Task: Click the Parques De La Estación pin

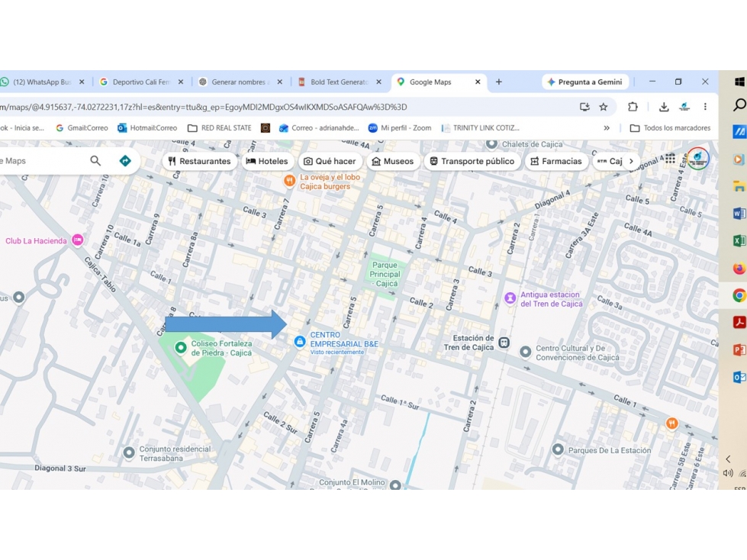Action: [x=558, y=449]
